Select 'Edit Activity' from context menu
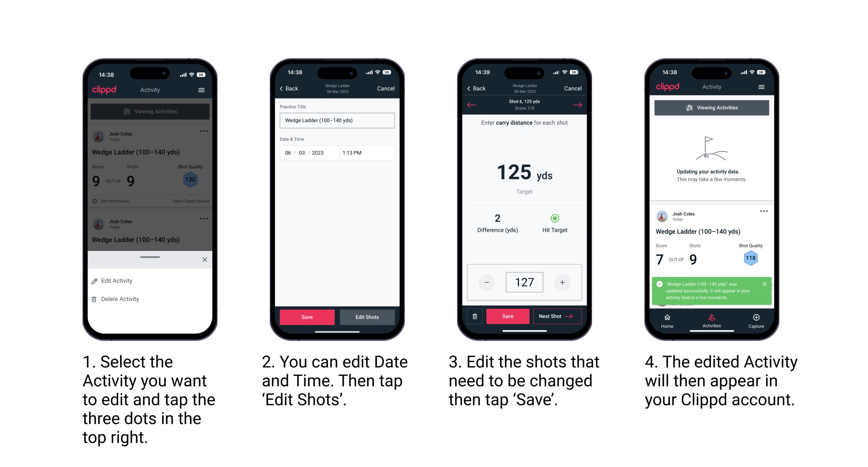 [x=118, y=281]
